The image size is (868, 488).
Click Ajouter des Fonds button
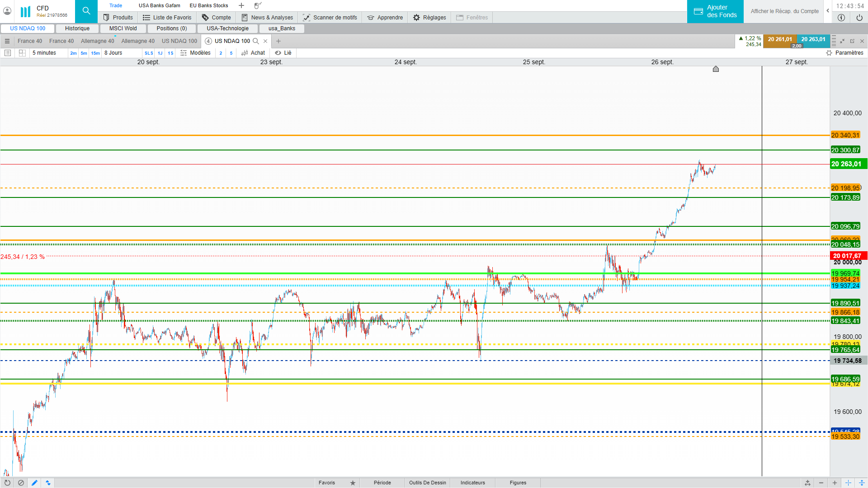click(715, 11)
